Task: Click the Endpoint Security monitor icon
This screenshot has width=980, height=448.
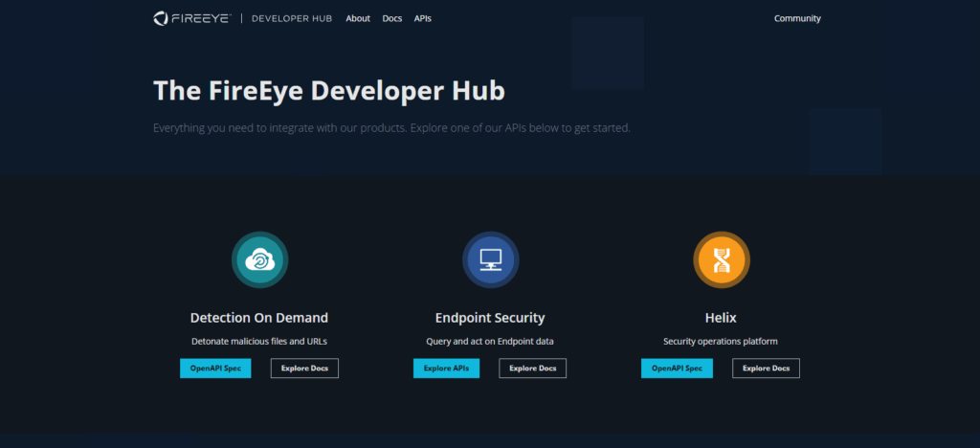Action: click(490, 259)
